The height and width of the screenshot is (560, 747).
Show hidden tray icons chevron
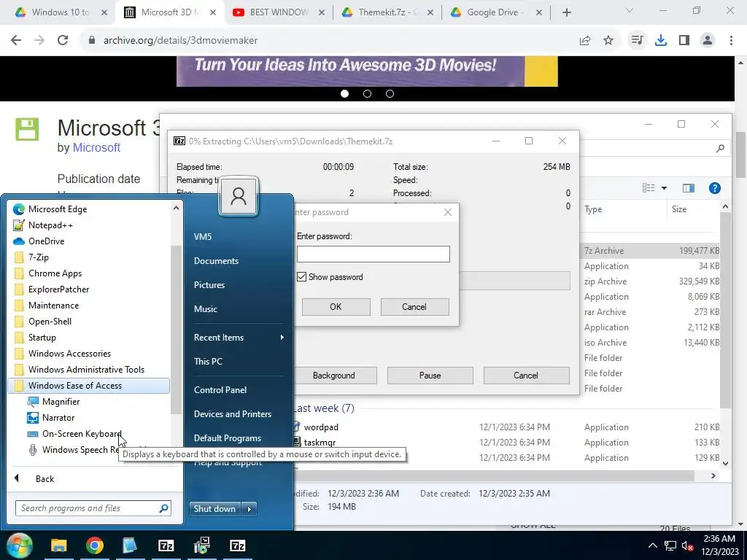653,545
